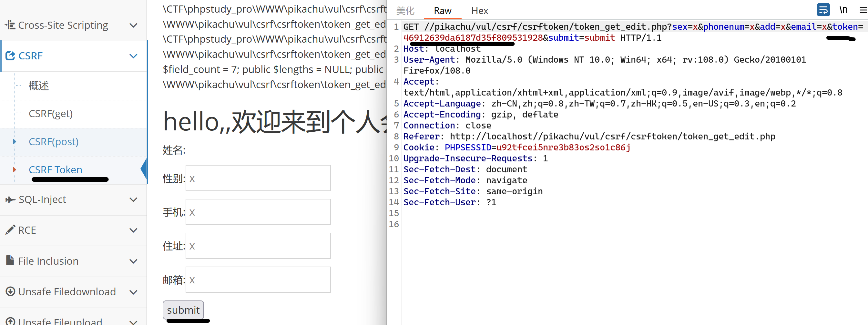Collapse the CSRF section chevron
Screen dimensions: 868x325
133,56
